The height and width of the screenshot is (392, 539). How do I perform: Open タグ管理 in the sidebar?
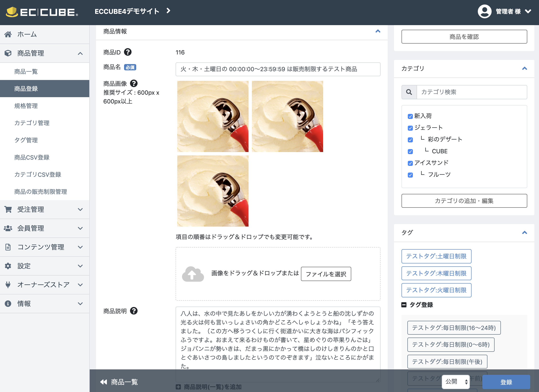tap(45, 140)
